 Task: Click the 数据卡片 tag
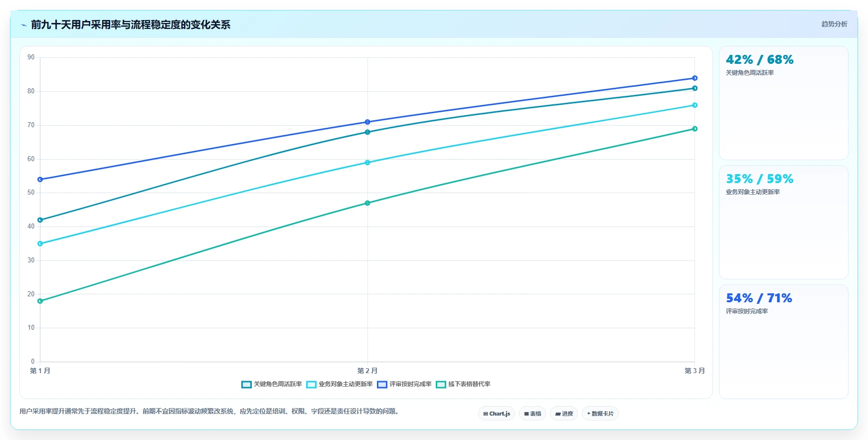tap(600, 414)
